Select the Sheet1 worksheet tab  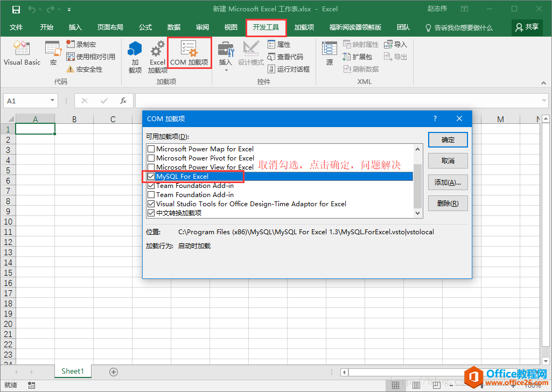73,371
